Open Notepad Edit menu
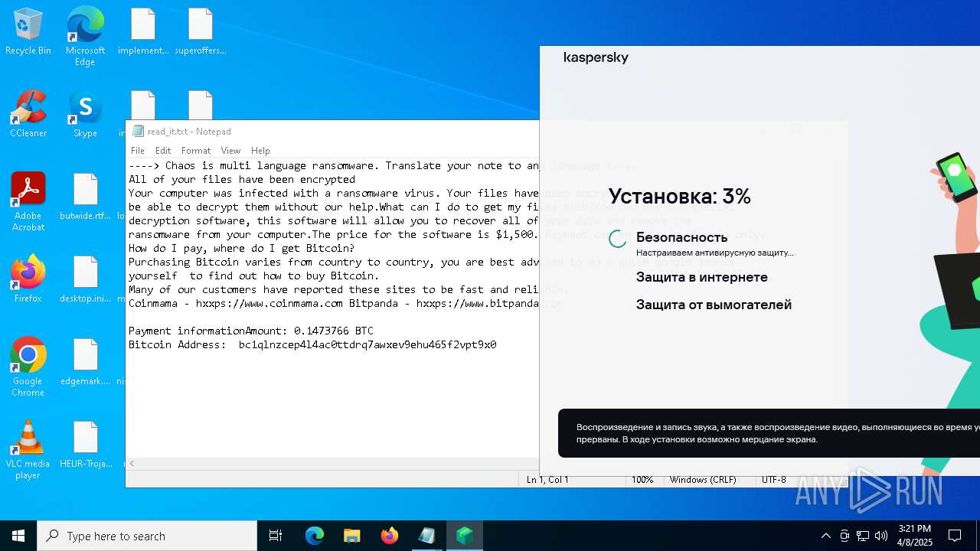 tap(163, 151)
